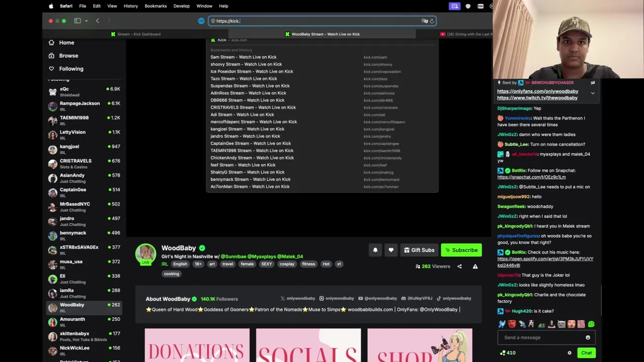Report stream via warning triangle icon

click(475, 266)
